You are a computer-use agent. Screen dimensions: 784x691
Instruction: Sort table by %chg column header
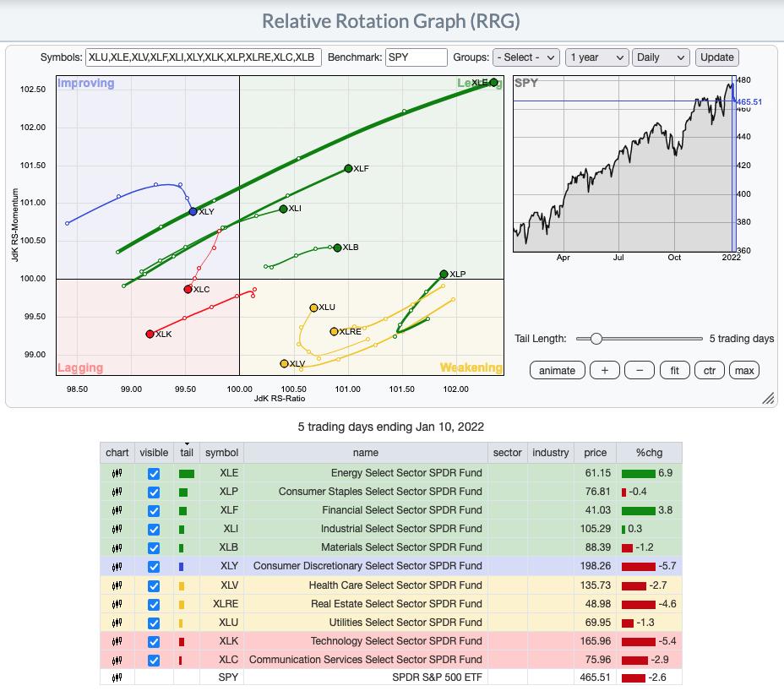pos(649,453)
